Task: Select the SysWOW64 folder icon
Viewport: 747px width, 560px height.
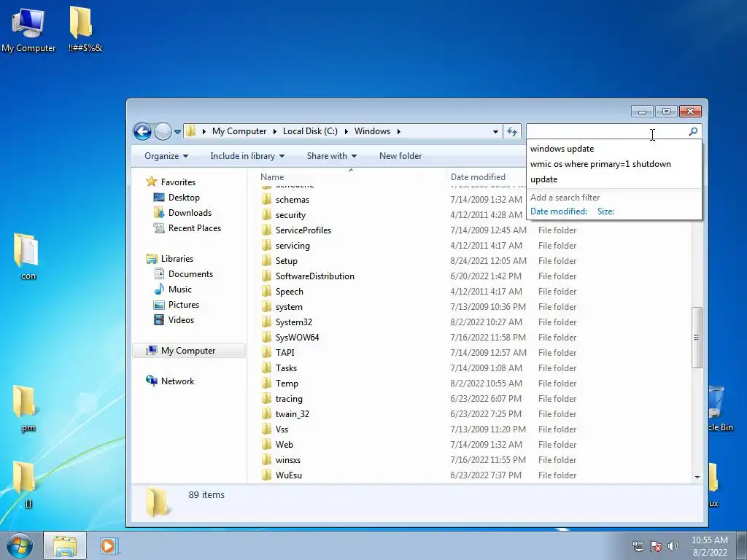Action: (x=267, y=338)
